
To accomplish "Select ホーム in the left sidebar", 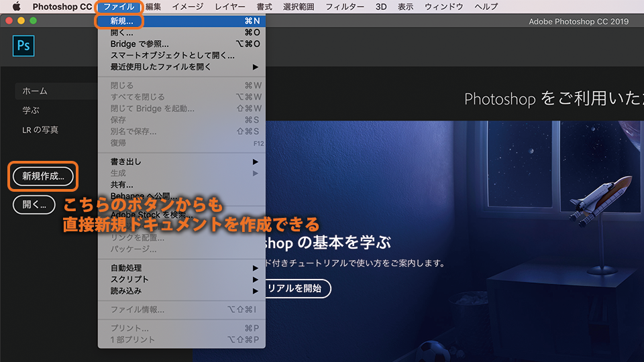I will click(56, 91).
